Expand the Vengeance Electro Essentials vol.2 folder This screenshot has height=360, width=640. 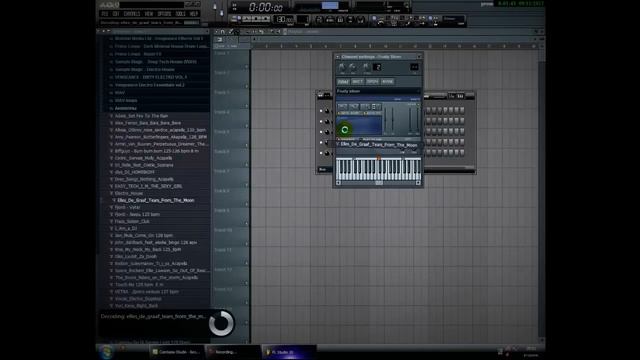pos(149,85)
